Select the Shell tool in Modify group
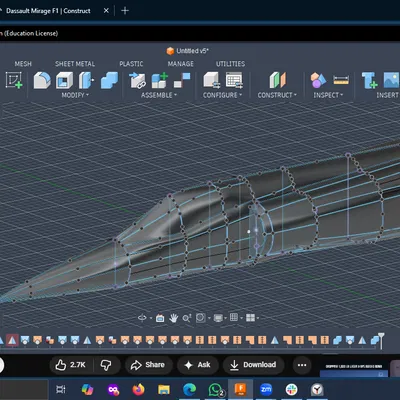 click(64, 80)
